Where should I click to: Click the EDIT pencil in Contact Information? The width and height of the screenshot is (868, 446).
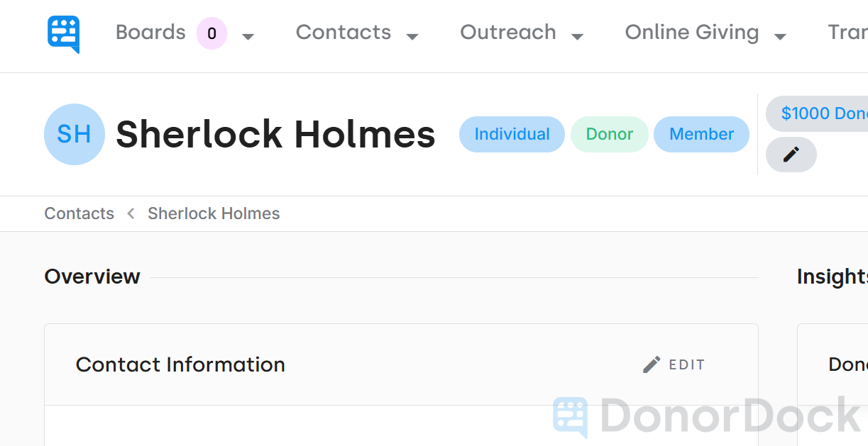(651, 364)
